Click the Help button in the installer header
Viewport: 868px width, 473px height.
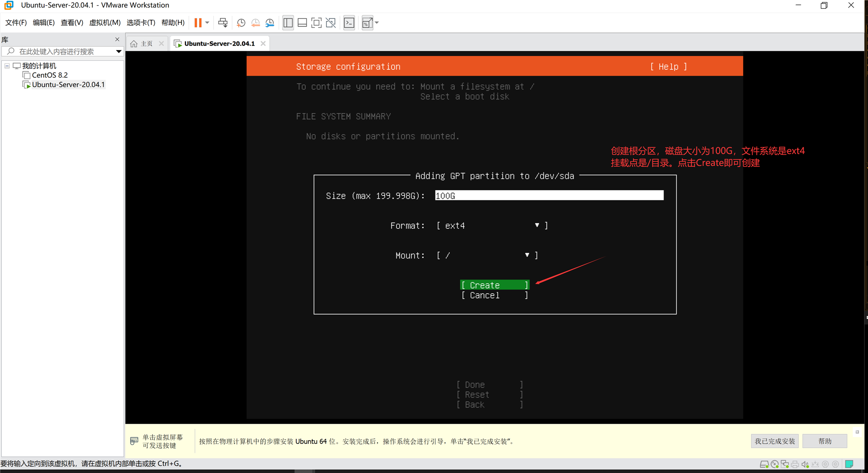tap(669, 67)
